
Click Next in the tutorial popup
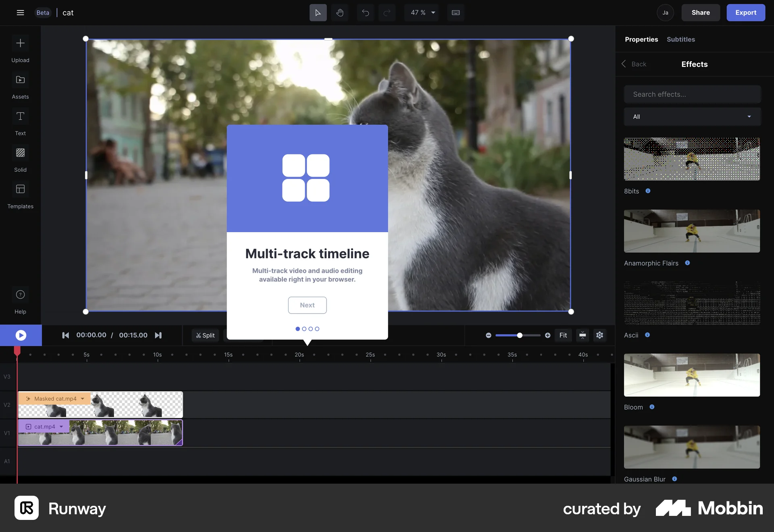[307, 305]
